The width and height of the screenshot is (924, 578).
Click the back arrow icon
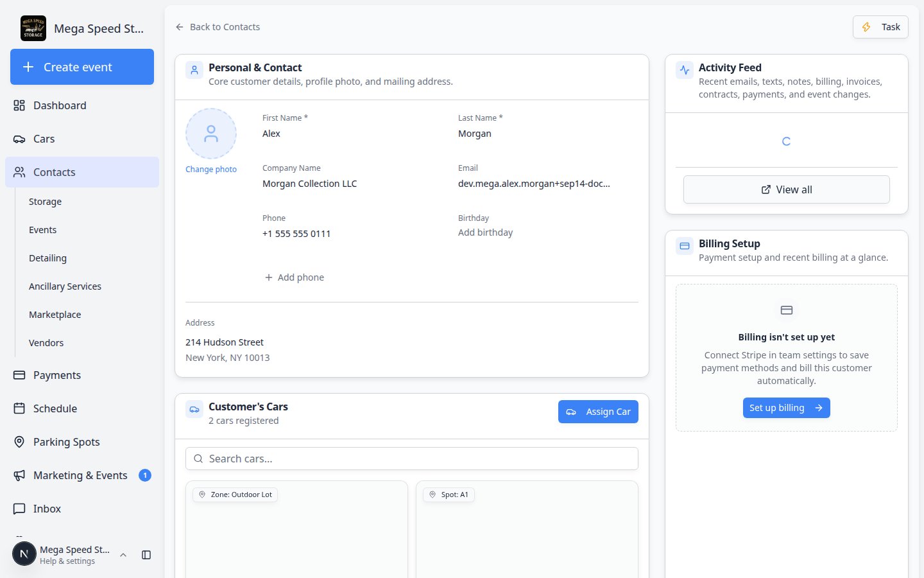(180, 27)
